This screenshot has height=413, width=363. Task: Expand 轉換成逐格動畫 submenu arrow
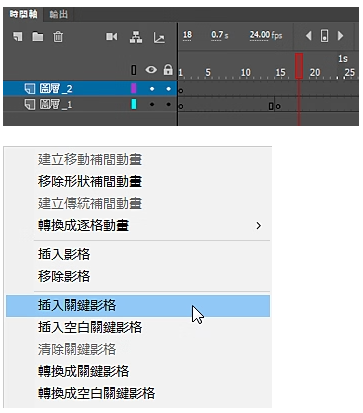click(258, 226)
